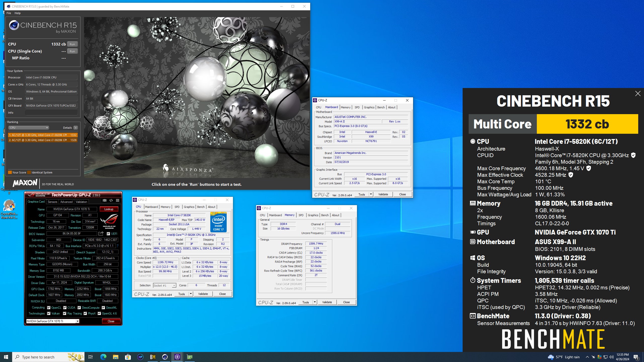Image resolution: width=644 pixels, height=362 pixels.
Task: Click the Type here to search box
Action: pos(48,357)
